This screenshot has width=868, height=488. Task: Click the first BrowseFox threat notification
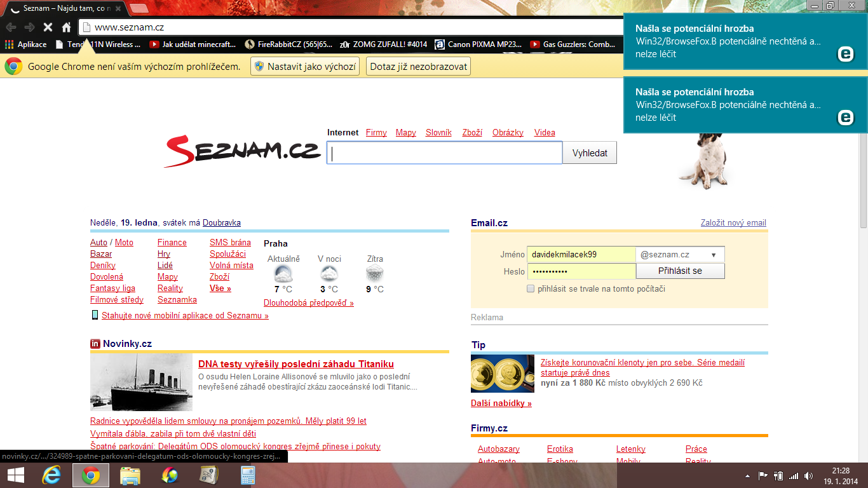click(x=745, y=41)
